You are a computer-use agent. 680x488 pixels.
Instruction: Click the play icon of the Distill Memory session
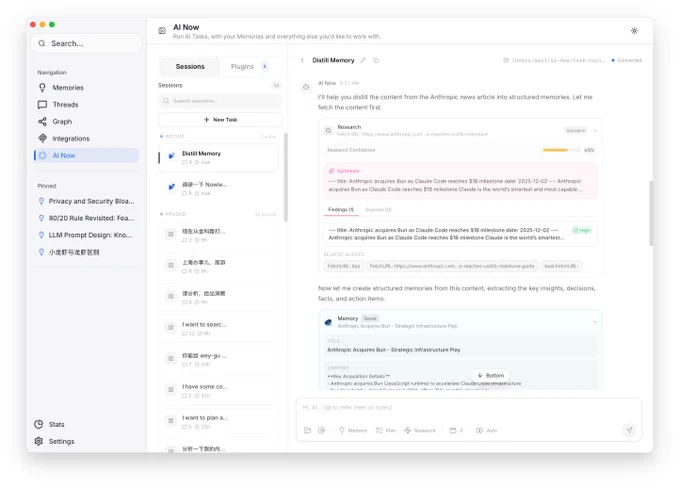171,156
